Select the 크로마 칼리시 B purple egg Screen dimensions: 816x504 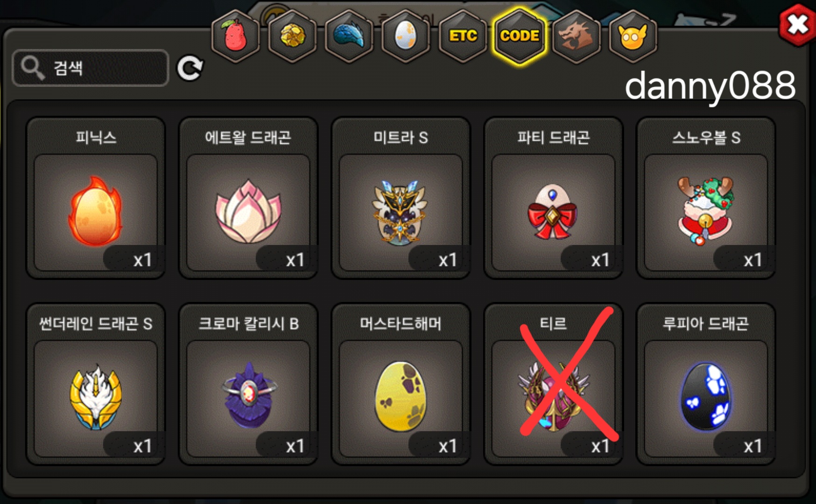[x=248, y=384]
